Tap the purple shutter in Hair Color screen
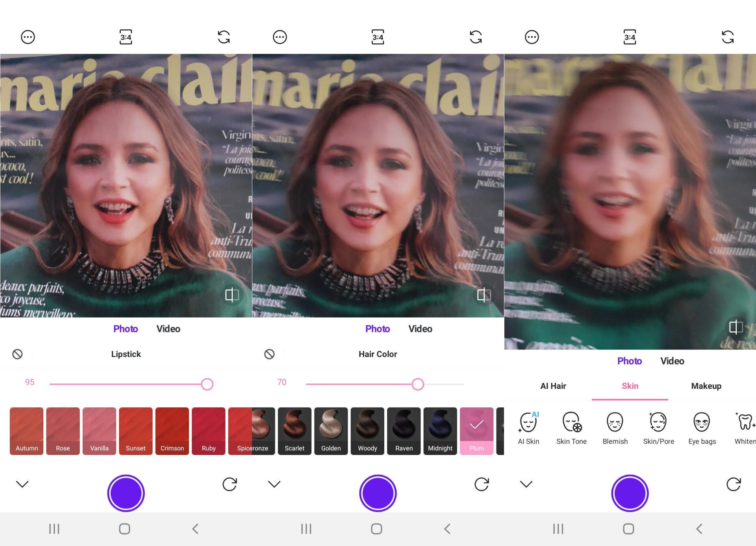Screen dimensions: 756x546 point(378,493)
